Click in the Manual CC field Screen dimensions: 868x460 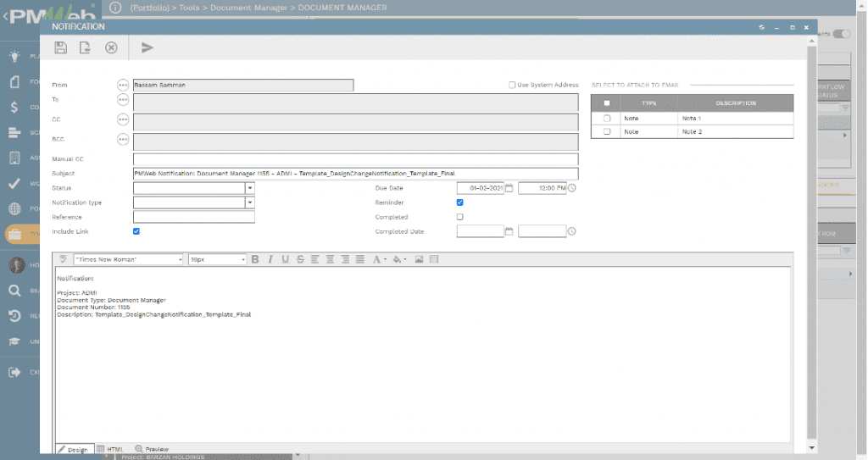point(355,159)
